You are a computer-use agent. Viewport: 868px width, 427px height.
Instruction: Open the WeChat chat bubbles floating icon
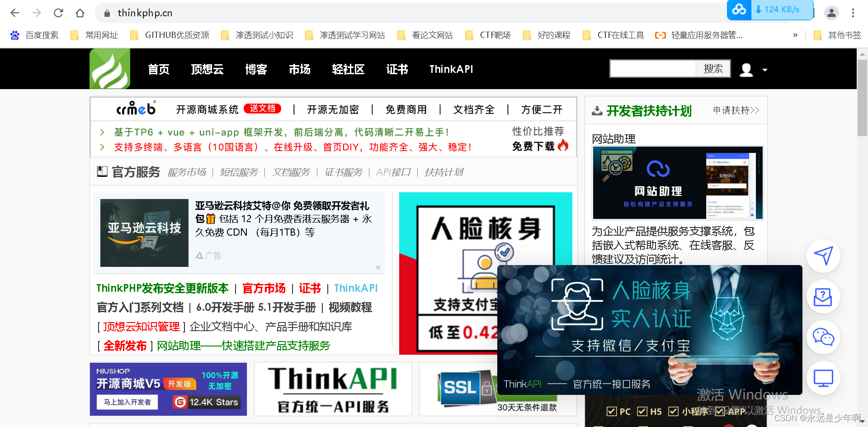tap(823, 337)
